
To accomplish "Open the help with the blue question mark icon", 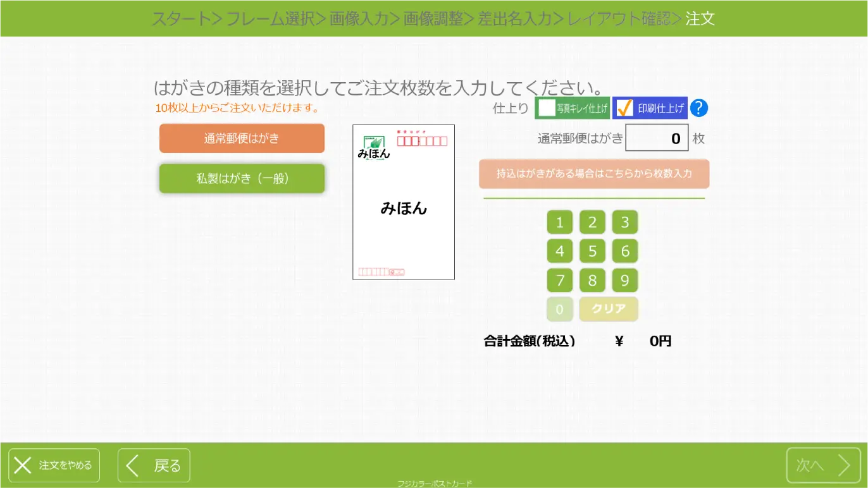I will point(698,107).
